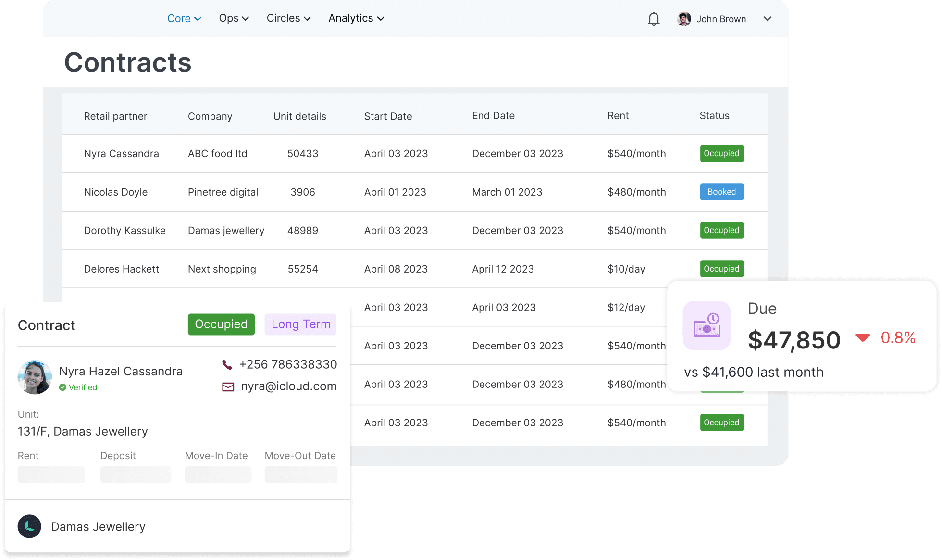The height and width of the screenshot is (560, 942).
Task: Click John Brown's profile avatar
Action: (684, 19)
